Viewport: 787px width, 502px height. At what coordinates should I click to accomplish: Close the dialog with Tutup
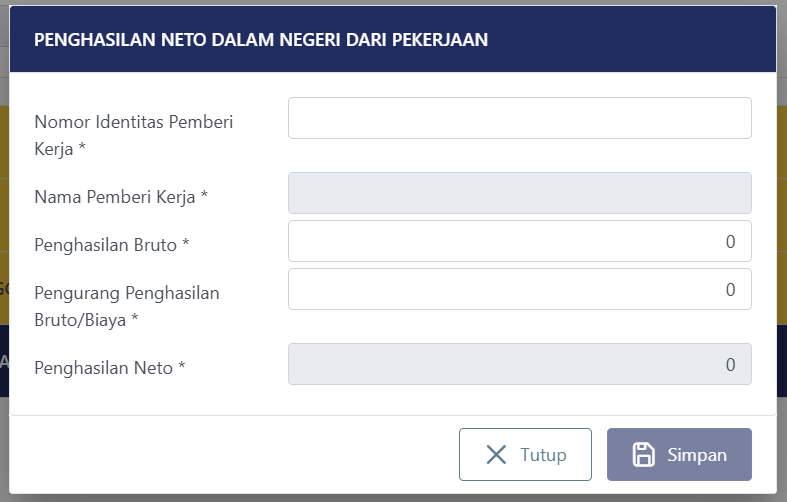[x=525, y=455]
